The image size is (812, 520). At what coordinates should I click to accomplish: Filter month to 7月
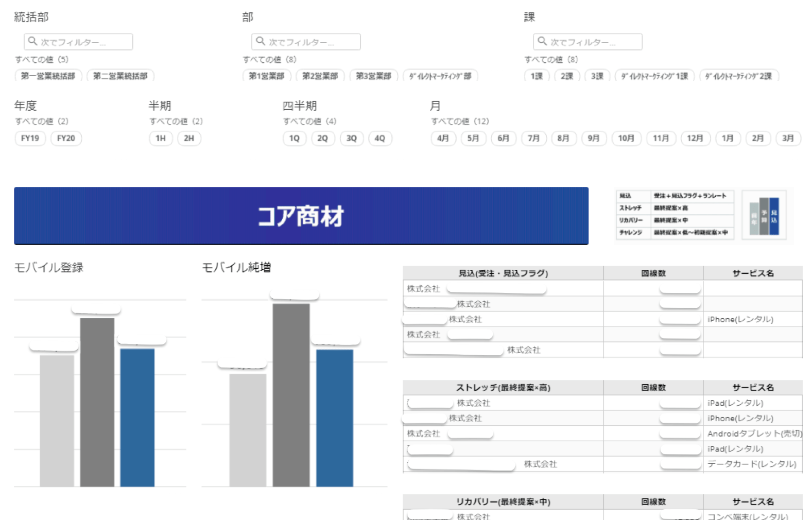(x=533, y=138)
